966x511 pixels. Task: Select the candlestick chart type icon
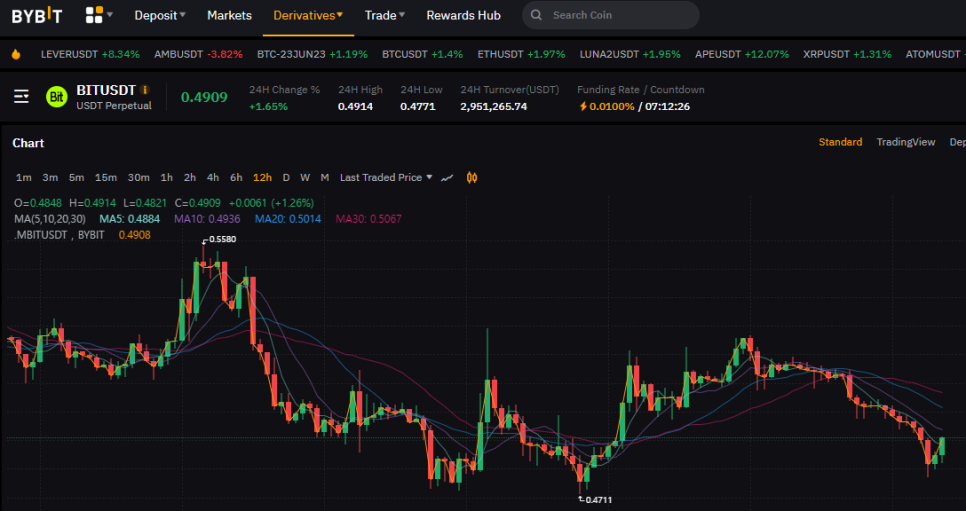tap(472, 178)
